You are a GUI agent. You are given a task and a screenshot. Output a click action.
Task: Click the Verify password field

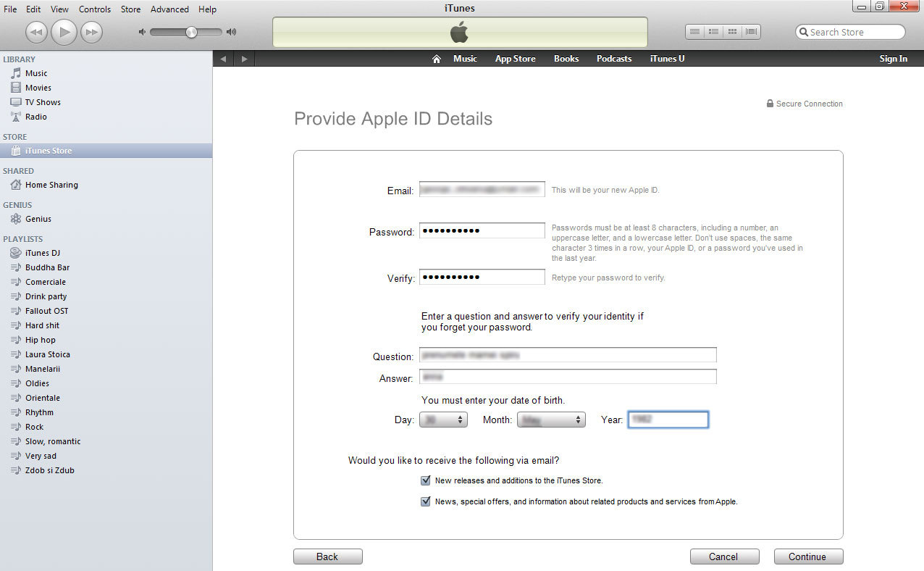pyautogui.click(x=482, y=278)
